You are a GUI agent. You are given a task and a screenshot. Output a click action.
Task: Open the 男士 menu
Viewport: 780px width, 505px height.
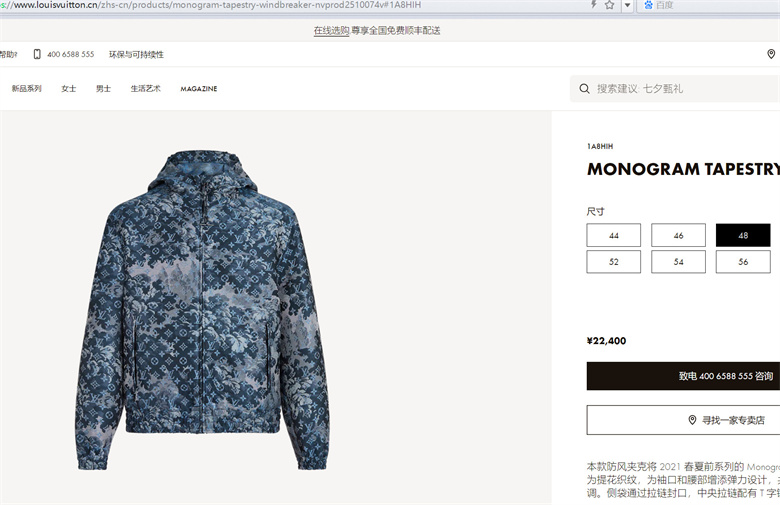click(103, 89)
